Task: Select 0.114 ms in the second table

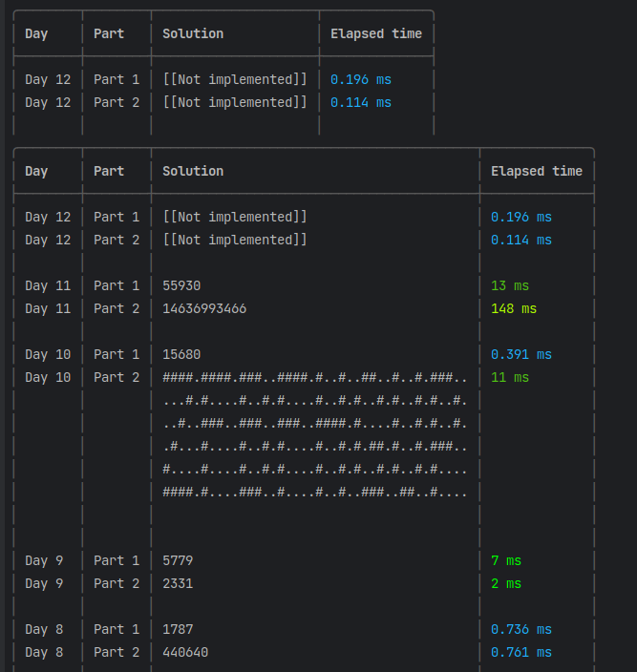Action: [521, 241]
